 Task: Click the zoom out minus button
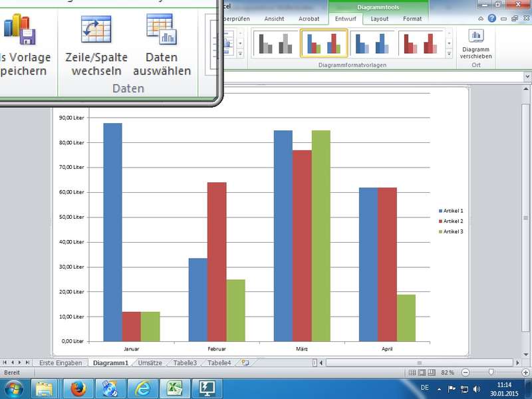(x=465, y=372)
